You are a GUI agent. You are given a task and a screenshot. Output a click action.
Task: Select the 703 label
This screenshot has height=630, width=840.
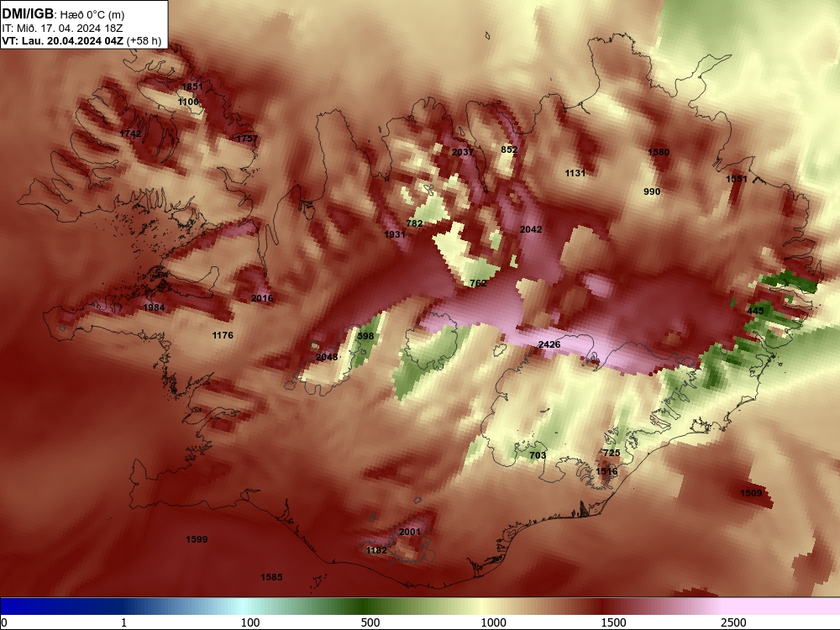(x=538, y=455)
